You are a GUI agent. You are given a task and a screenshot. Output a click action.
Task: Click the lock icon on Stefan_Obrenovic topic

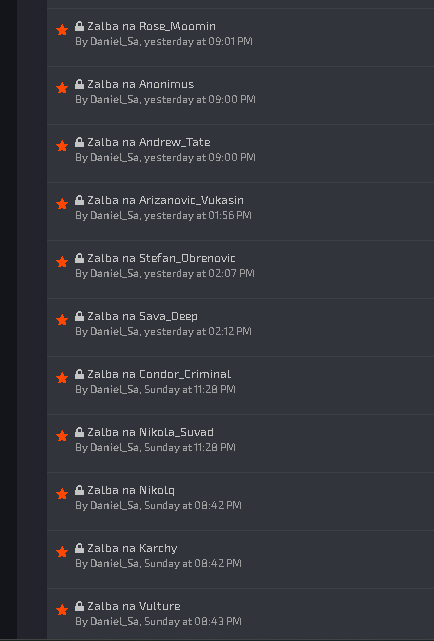[79, 258]
